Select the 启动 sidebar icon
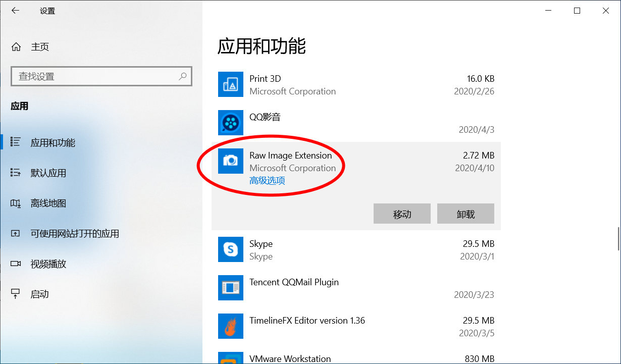This screenshot has height=364, width=621. pos(16,294)
